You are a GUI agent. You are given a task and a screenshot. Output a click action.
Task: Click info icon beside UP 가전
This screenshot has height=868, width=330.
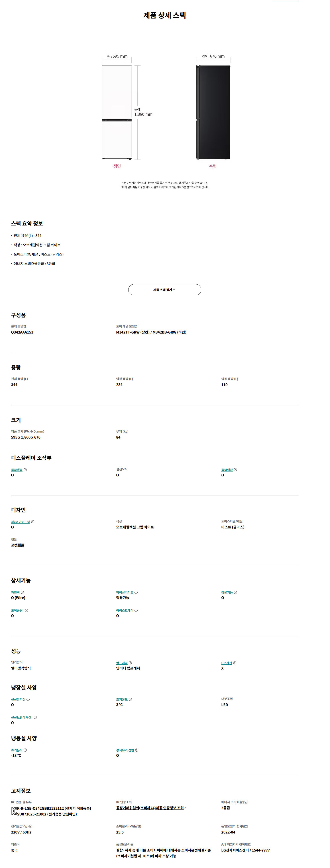coord(235,663)
